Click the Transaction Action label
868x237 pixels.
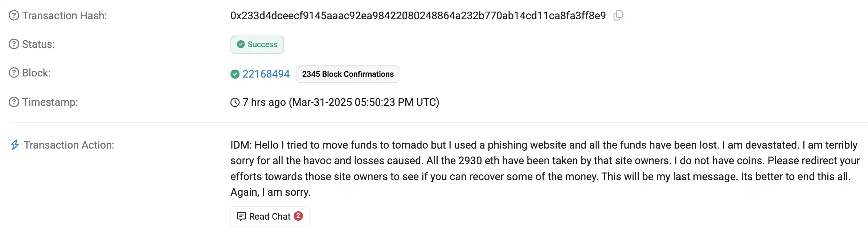pos(69,145)
